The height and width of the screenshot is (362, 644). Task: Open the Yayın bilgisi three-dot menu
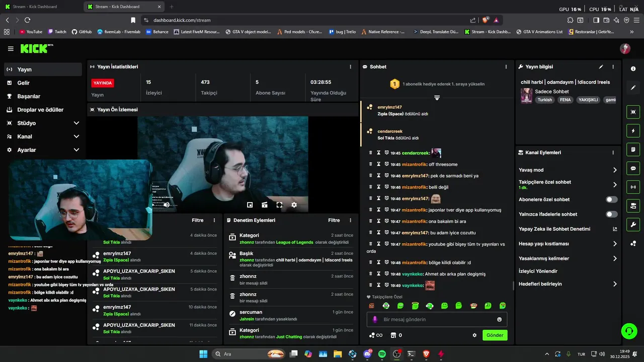pyautogui.click(x=613, y=66)
